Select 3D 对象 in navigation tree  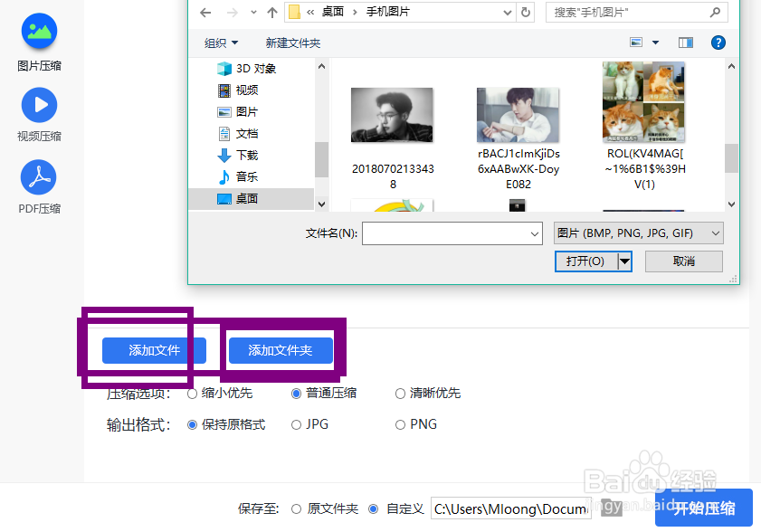pyautogui.click(x=247, y=69)
